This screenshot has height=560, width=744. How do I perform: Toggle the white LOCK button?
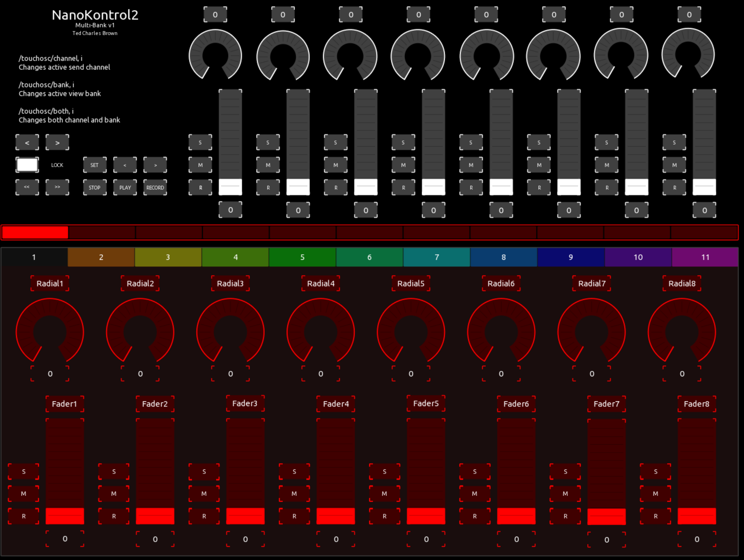pos(27,165)
